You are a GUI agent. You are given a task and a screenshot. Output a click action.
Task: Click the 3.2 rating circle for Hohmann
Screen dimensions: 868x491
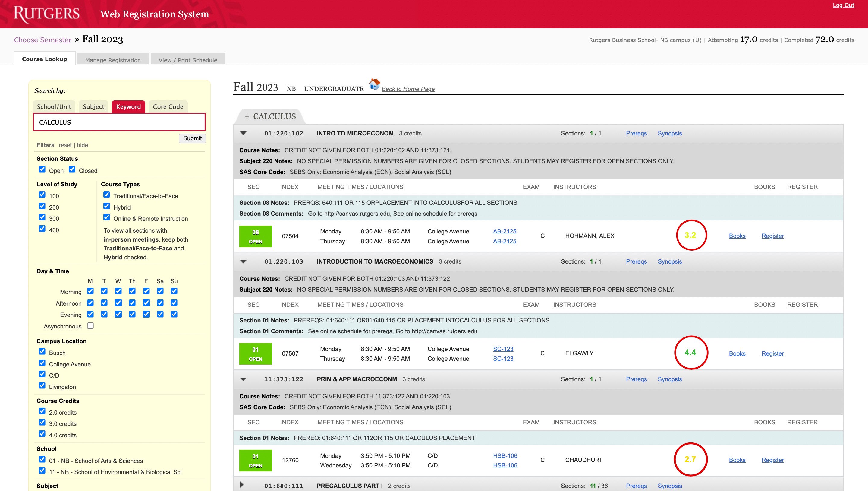(x=691, y=235)
